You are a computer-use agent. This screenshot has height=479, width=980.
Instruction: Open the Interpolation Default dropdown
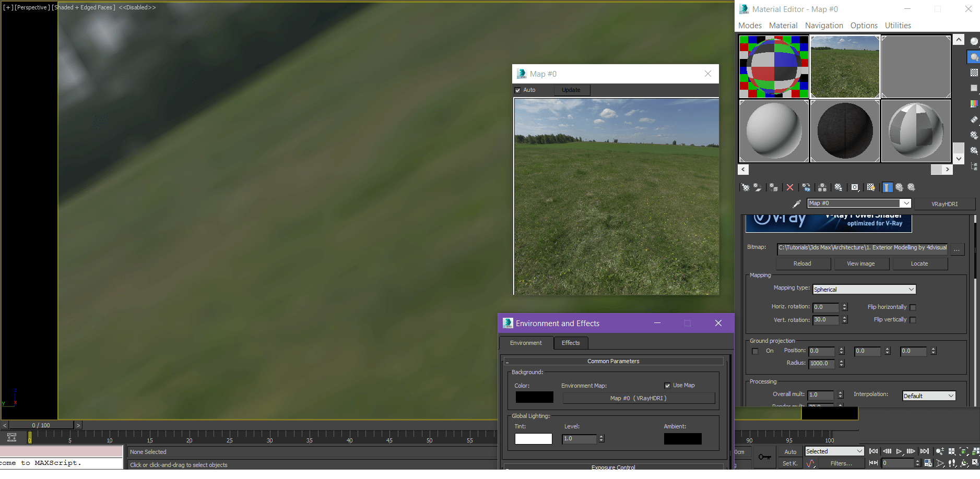(x=928, y=396)
